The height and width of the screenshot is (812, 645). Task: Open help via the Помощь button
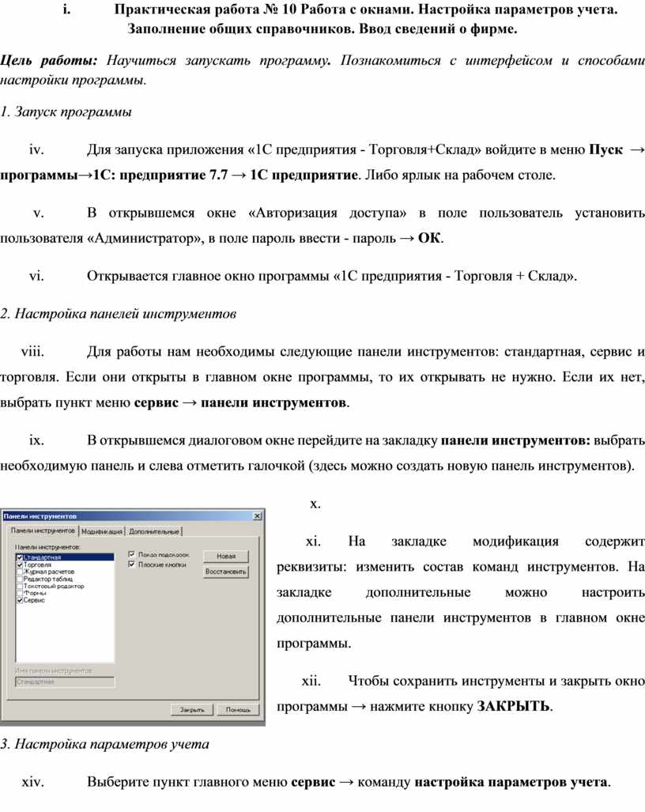point(238,709)
